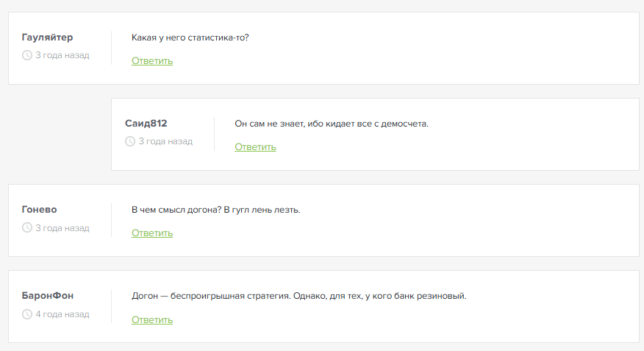The image size is (644, 351).
Task: Reply to Гауляйтер's comment via Ответить
Action: 152,61
